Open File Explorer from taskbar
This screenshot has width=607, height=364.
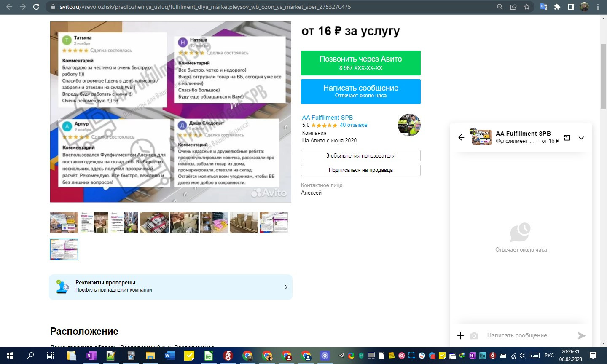click(x=150, y=356)
